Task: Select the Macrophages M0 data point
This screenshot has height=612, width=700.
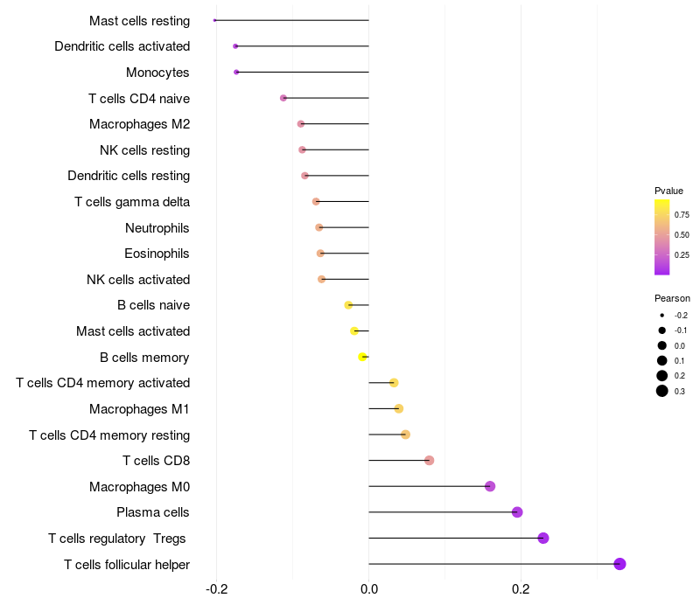Action: [490, 486]
